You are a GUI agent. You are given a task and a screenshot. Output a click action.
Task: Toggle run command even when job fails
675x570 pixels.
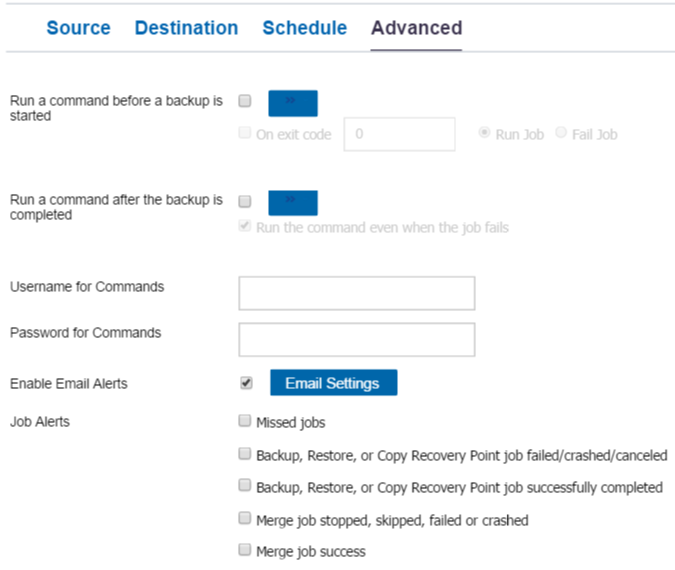245,226
